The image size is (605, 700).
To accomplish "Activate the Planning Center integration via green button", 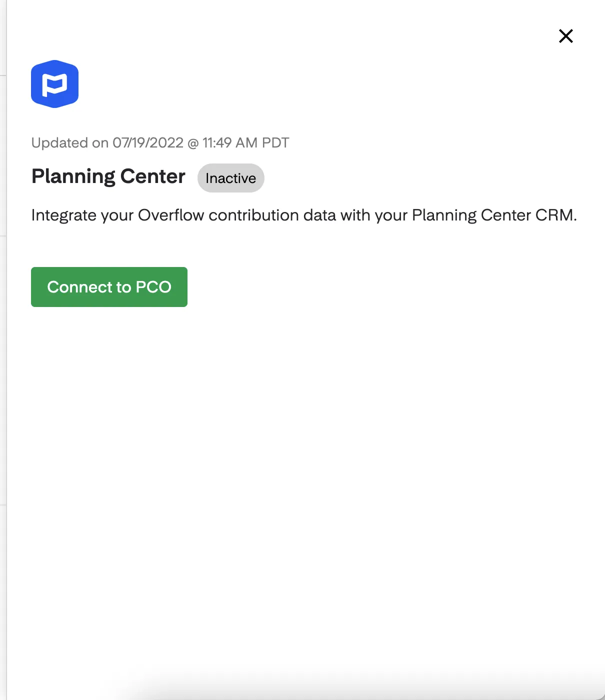I will click(109, 287).
